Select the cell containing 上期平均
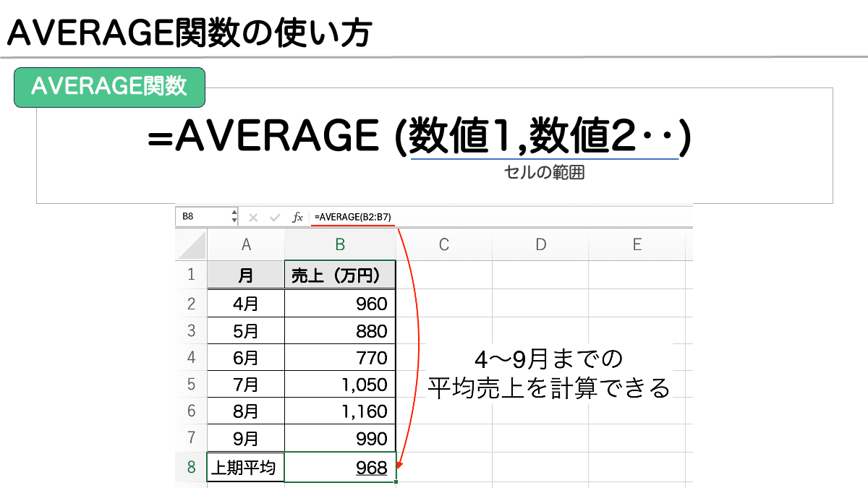This screenshot has height=488, width=868. (245, 468)
